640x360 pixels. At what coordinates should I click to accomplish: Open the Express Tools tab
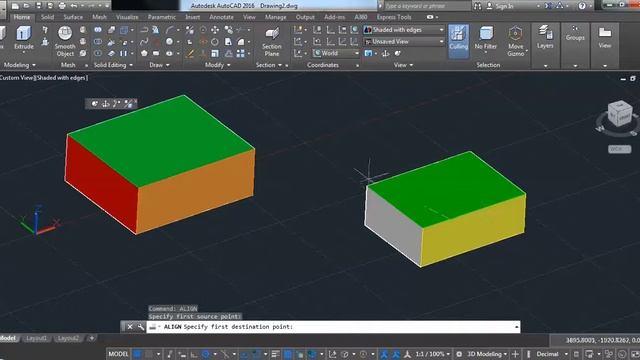(x=394, y=17)
